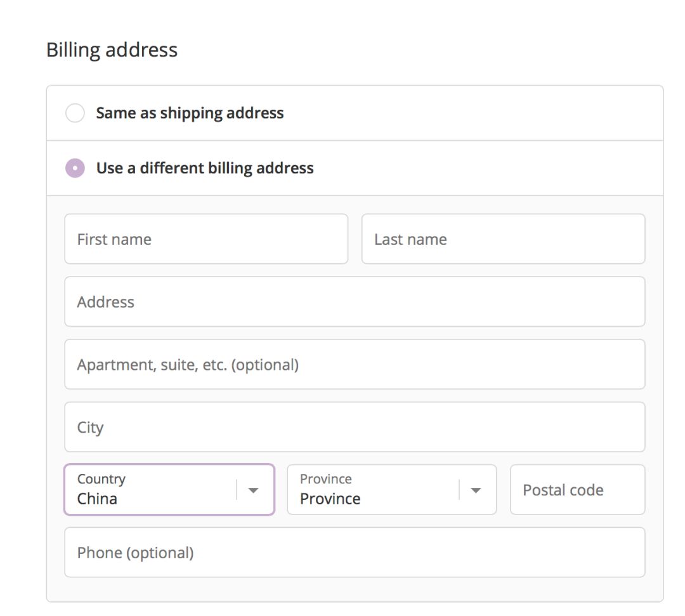The width and height of the screenshot is (685, 616).
Task: Click into the Address field
Action: point(355,302)
